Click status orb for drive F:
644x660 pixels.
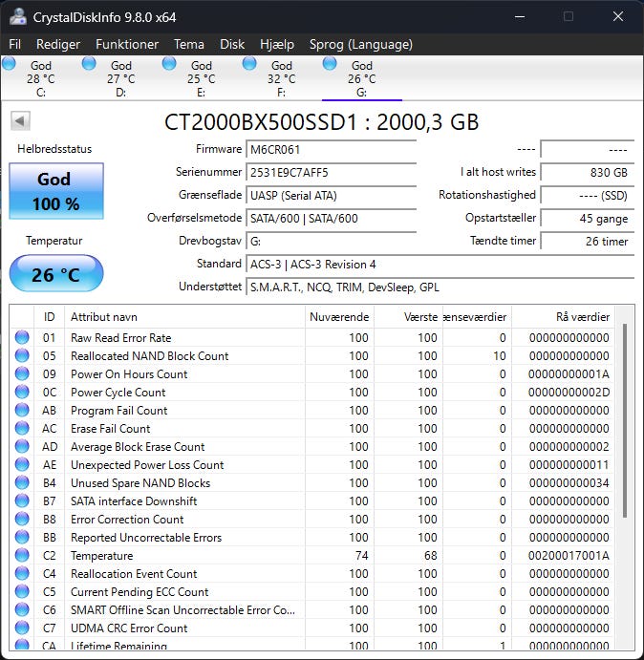(x=249, y=64)
